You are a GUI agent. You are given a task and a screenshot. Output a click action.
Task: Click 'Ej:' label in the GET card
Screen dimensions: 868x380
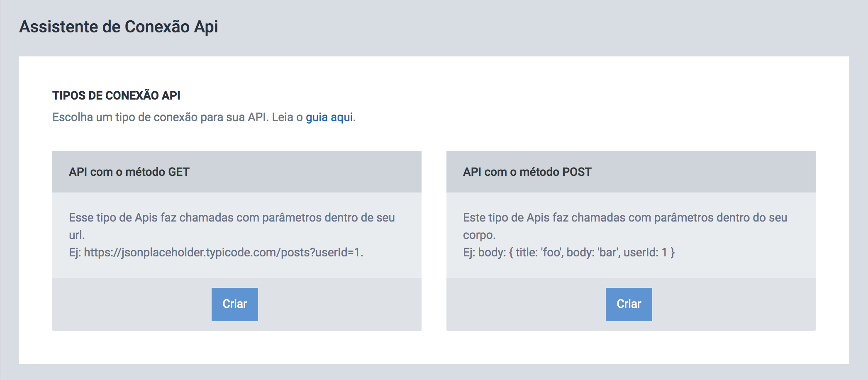(75, 252)
